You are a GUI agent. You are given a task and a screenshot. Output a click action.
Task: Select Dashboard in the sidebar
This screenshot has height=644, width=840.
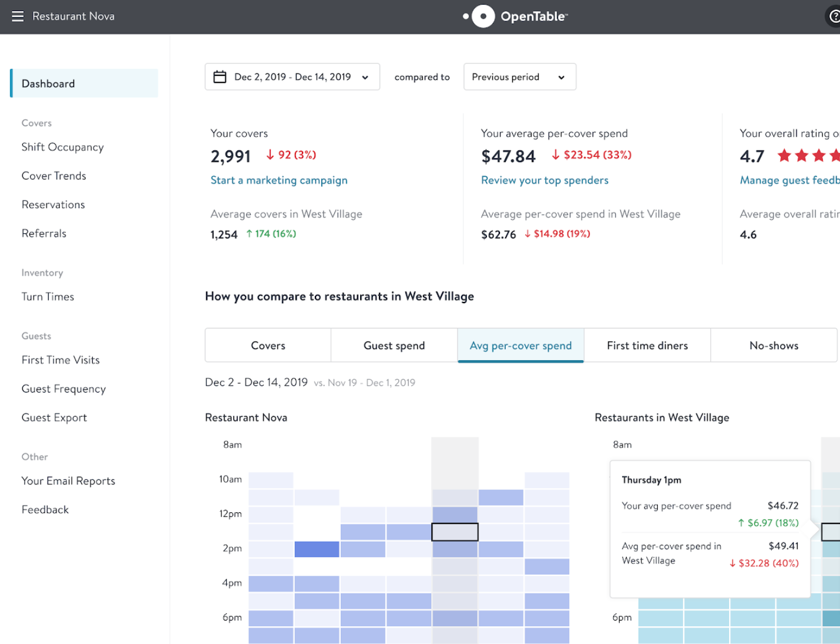click(x=84, y=83)
